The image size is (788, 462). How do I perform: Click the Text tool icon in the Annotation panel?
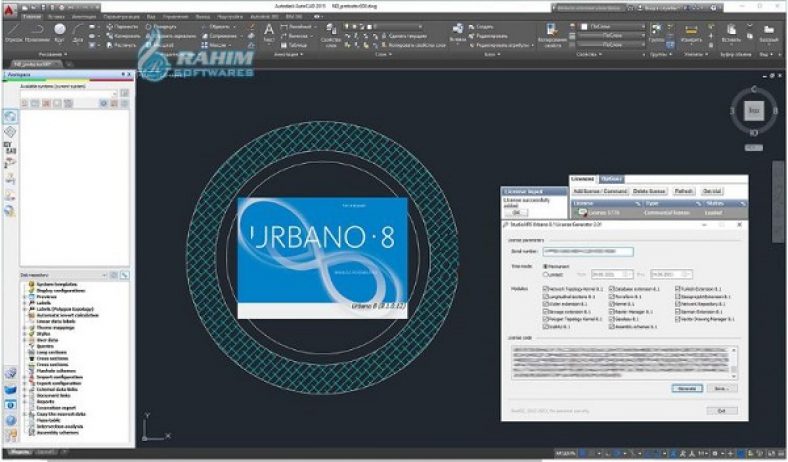point(269,32)
